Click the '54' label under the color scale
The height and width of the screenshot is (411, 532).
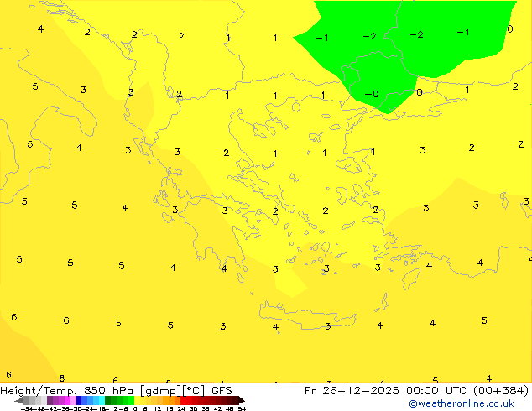242,409
